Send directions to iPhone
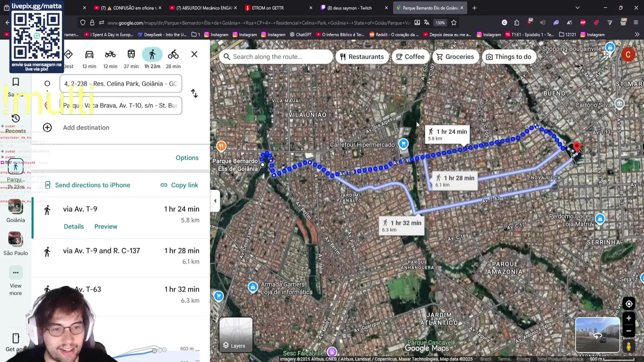This screenshot has height=362, width=644. point(87,185)
